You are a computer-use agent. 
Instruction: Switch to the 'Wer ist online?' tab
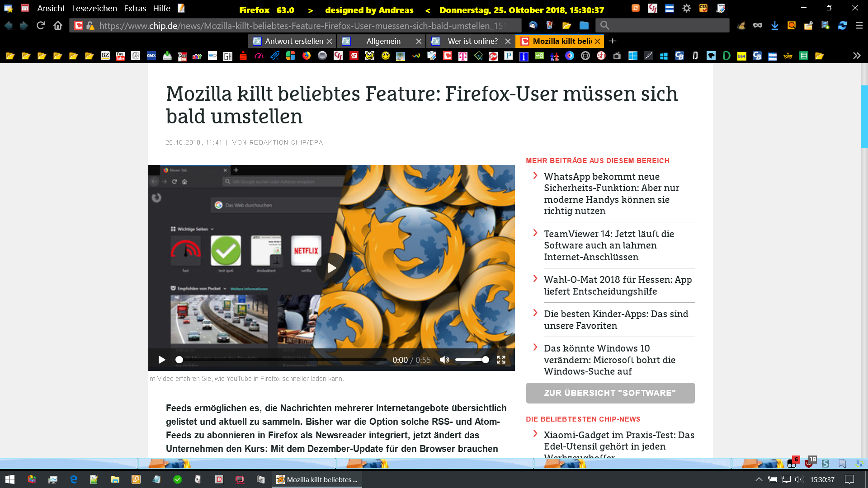[x=472, y=41]
